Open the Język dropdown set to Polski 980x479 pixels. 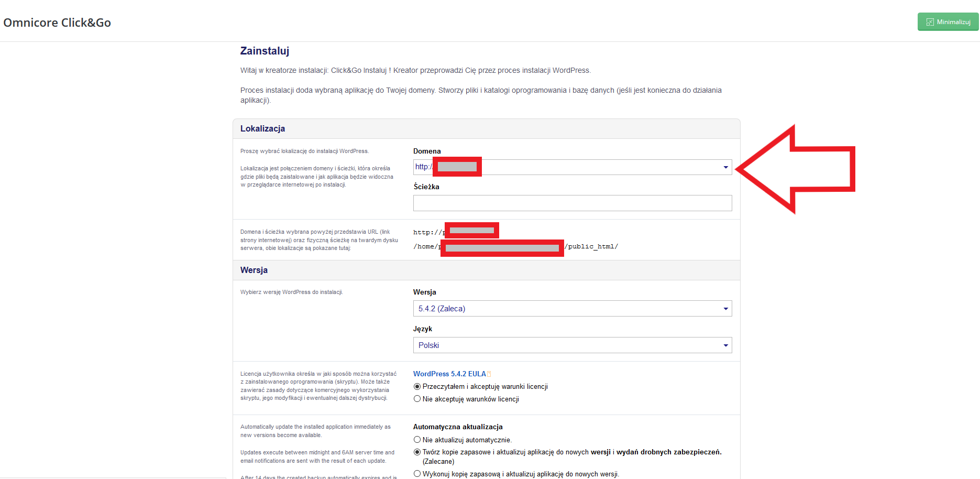click(x=572, y=345)
